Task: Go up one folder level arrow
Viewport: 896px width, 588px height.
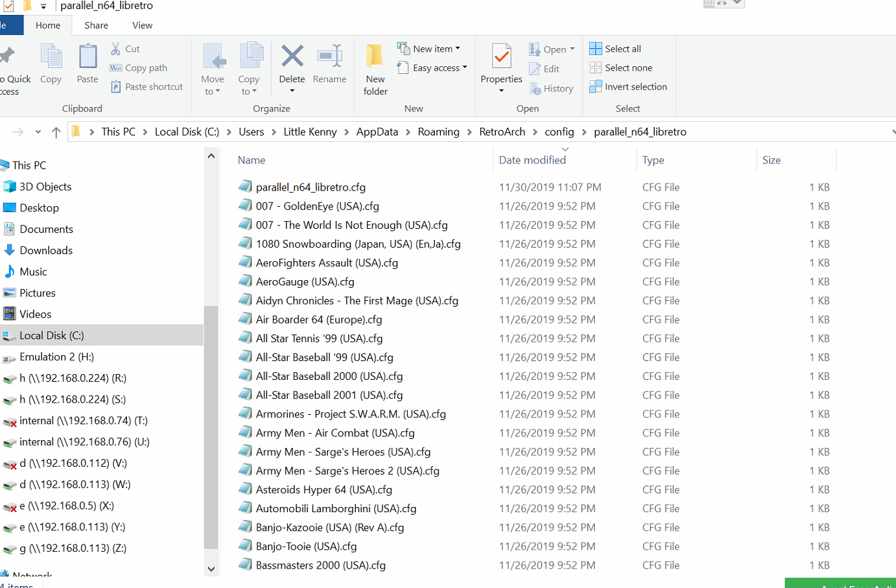Action: [x=56, y=132]
